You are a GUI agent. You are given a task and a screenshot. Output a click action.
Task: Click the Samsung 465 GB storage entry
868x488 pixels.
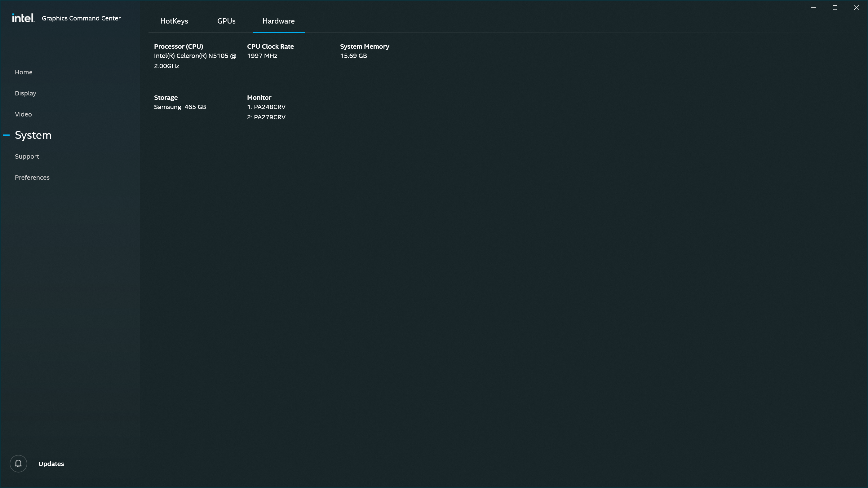179,107
